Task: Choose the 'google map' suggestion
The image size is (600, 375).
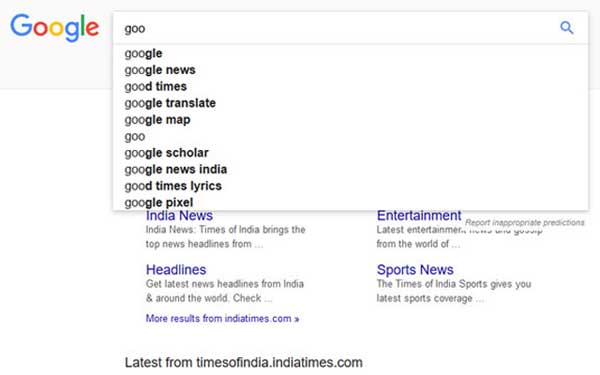Action: pos(351,120)
